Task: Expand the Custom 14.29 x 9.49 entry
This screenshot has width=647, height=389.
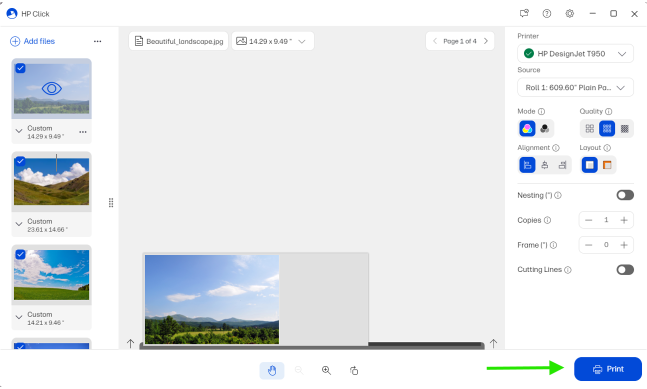Action: 19,131
